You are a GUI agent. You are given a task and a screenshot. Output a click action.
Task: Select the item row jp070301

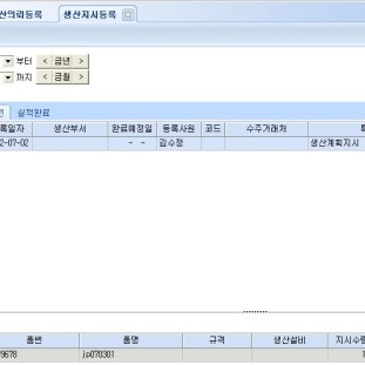click(x=182, y=355)
